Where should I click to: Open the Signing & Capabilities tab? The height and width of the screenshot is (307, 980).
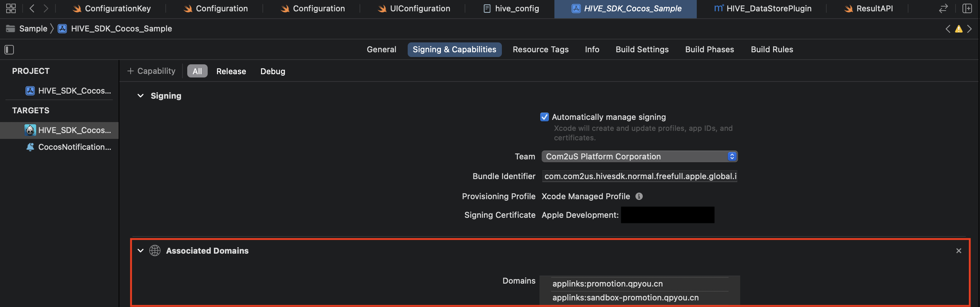tap(454, 49)
